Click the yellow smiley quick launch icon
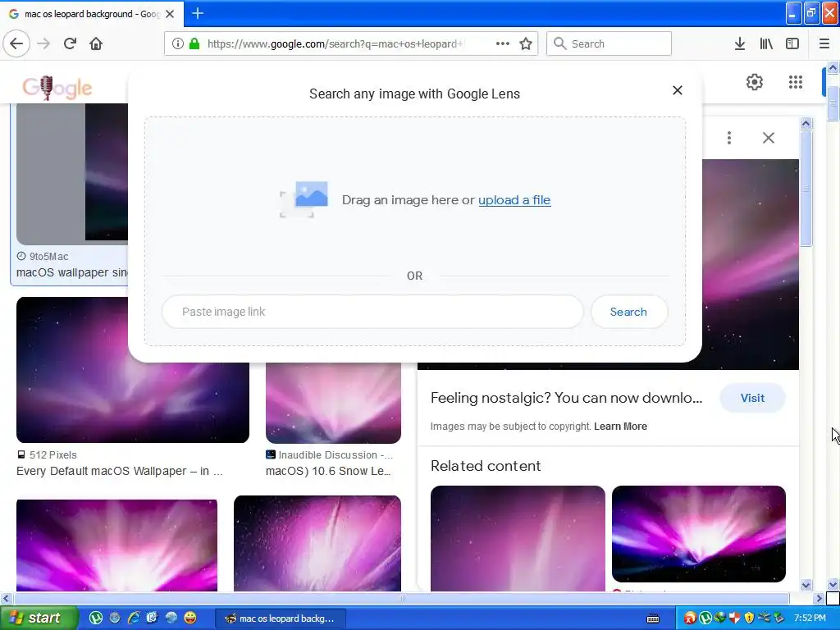The image size is (840, 630). pyautogui.click(x=190, y=618)
